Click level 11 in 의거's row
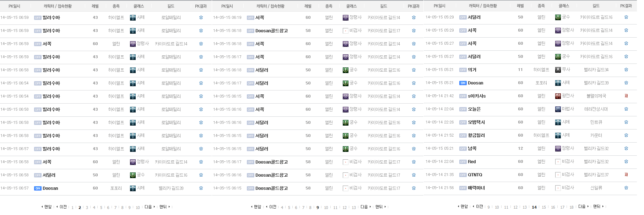 (x=520, y=70)
